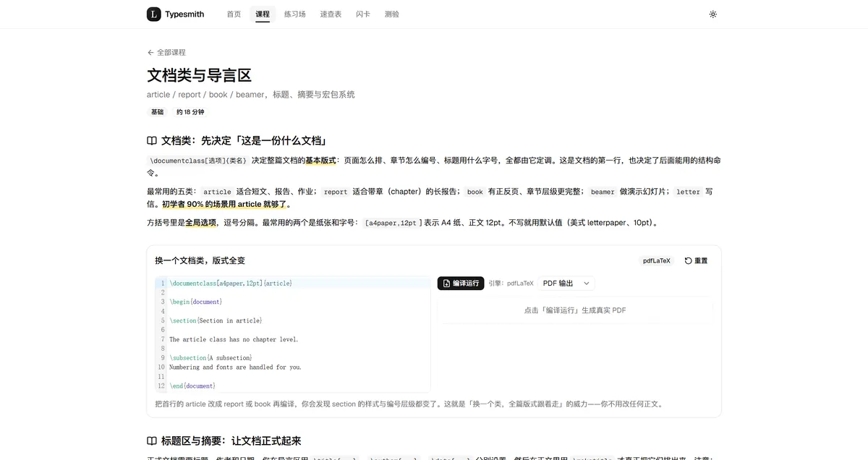Click the \section{Section in article} line
Screen dimensions: 868x460
click(216, 320)
